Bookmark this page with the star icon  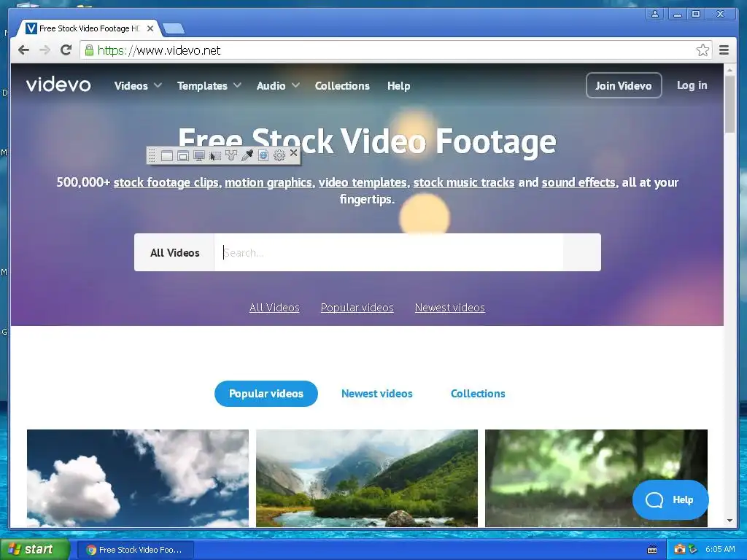[703, 50]
